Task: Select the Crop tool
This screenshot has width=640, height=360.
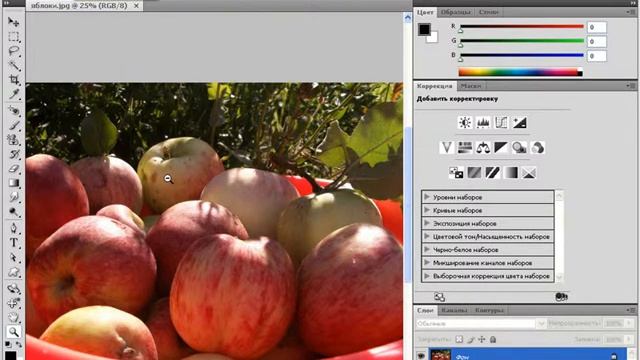Action: coord(13,80)
